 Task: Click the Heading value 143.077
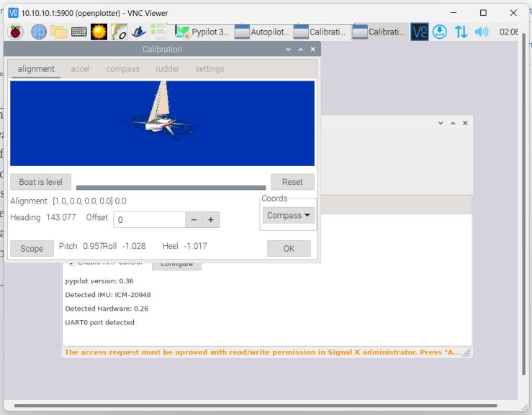[61, 217]
